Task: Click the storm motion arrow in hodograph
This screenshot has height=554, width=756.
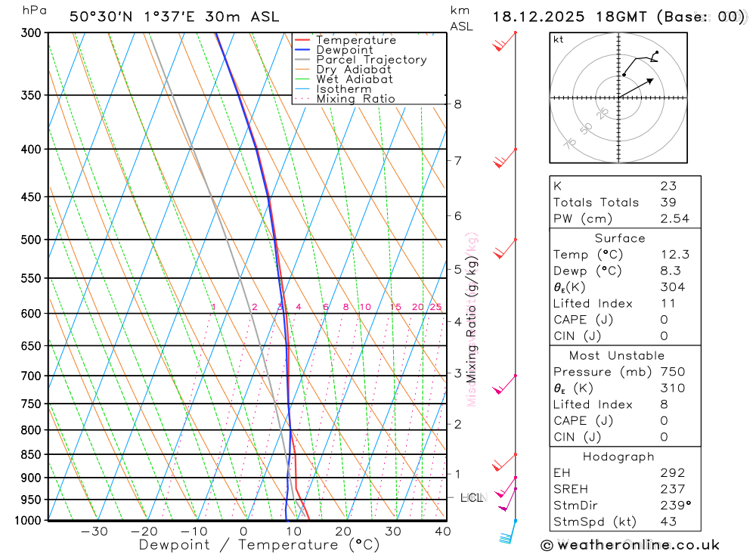Action: click(x=636, y=88)
